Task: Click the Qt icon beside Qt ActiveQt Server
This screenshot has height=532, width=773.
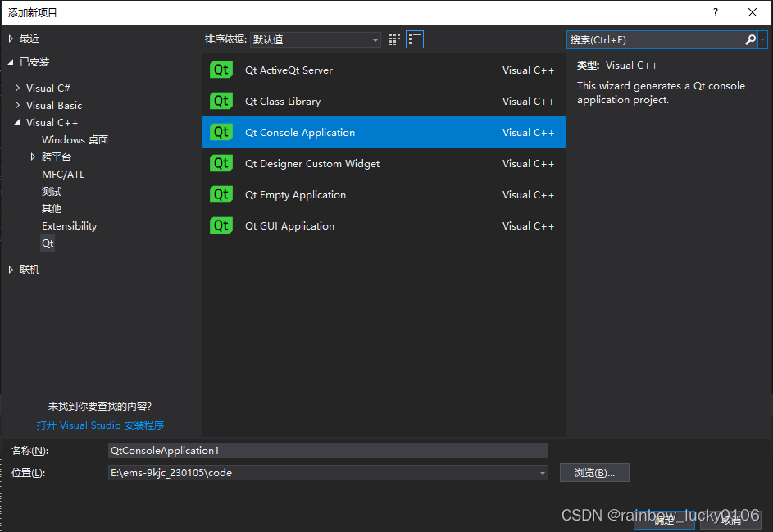Action: 221,70
